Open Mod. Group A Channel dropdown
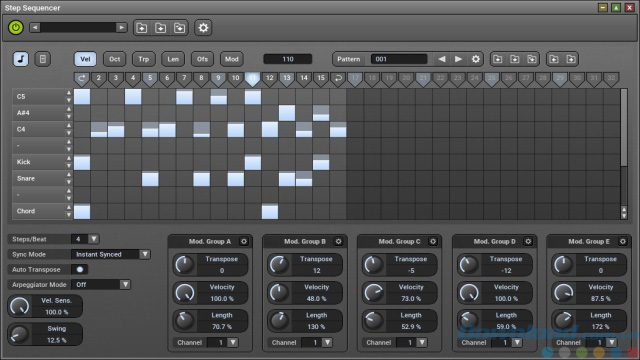This screenshot has height=360, width=640. (233, 342)
